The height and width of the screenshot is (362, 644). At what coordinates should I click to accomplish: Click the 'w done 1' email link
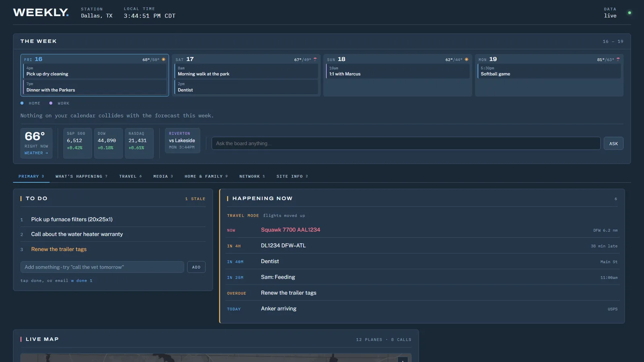82,281
